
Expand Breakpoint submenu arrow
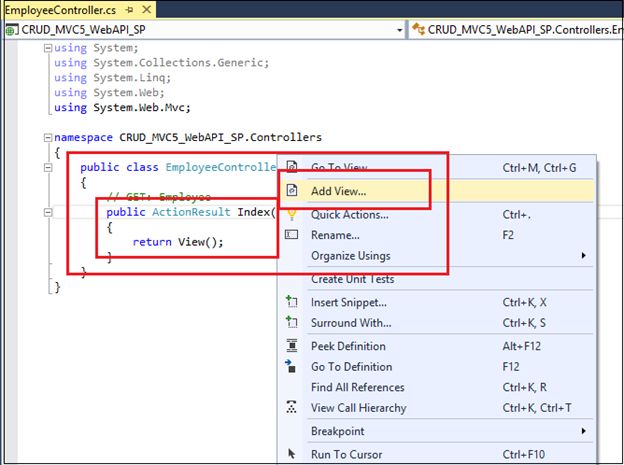click(x=583, y=431)
